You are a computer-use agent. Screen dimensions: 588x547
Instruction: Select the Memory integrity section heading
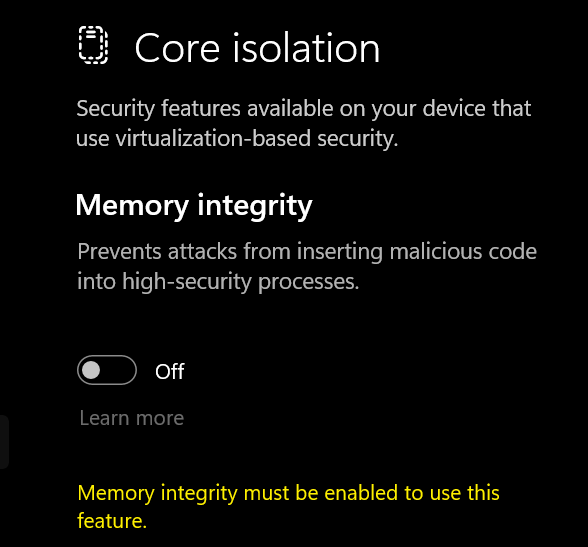click(x=194, y=205)
